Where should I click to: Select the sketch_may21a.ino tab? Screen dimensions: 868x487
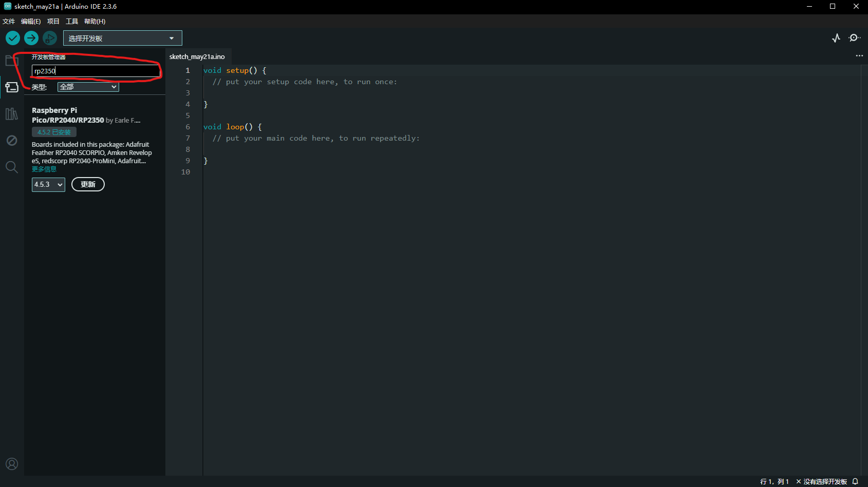click(x=197, y=56)
